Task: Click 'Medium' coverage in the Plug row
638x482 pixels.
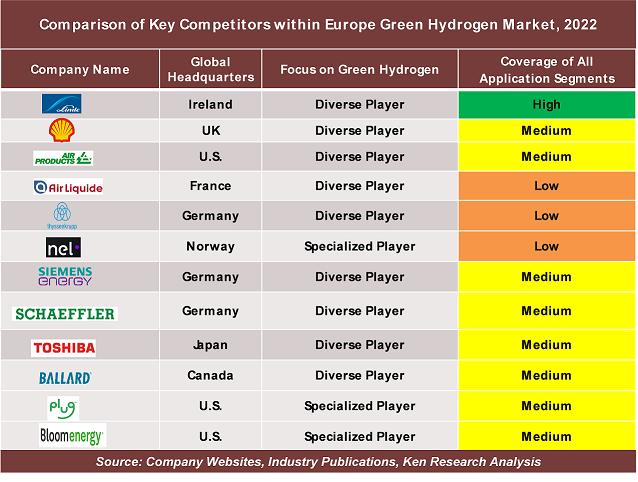Action: (546, 406)
